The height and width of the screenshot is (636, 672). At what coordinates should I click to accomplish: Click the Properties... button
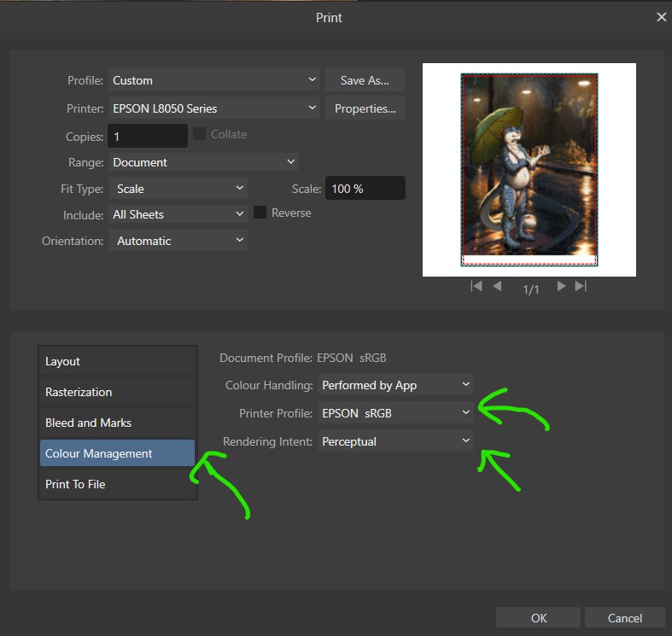[x=365, y=108]
